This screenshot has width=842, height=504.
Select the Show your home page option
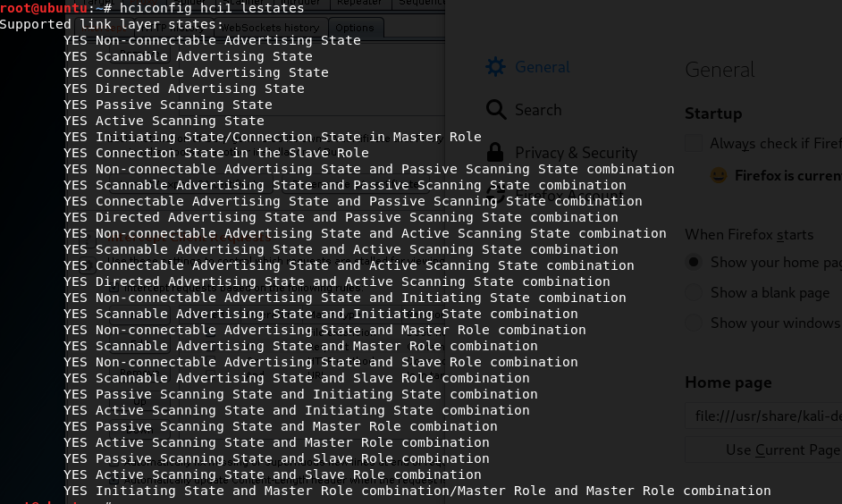click(x=694, y=262)
